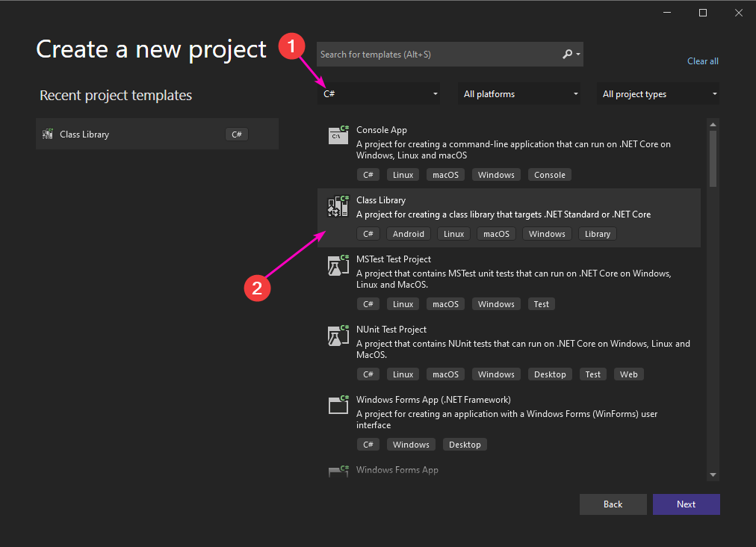Minimize the dialog window
756x547 pixels.
(667, 13)
